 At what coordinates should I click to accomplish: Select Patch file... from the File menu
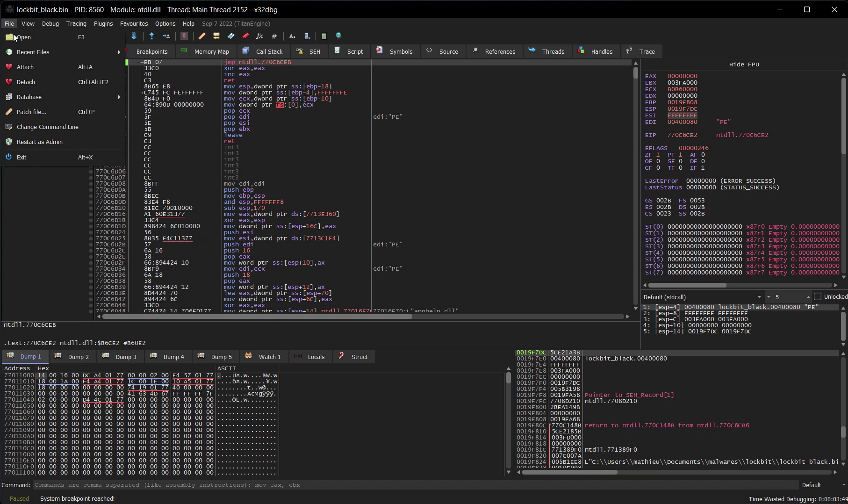click(x=32, y=112)
